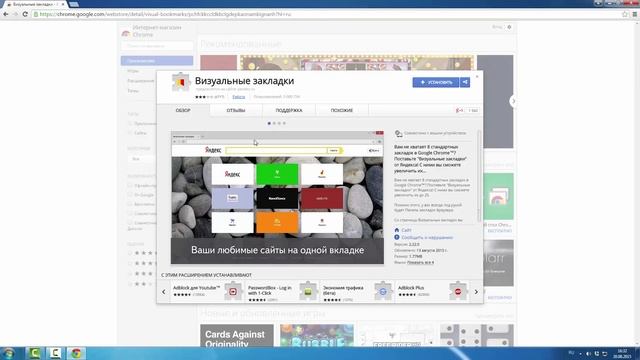The width and height of the screenshot is (640, 360).
Task: Click the Cards Against Originality game tile
Action: [237, 336]
